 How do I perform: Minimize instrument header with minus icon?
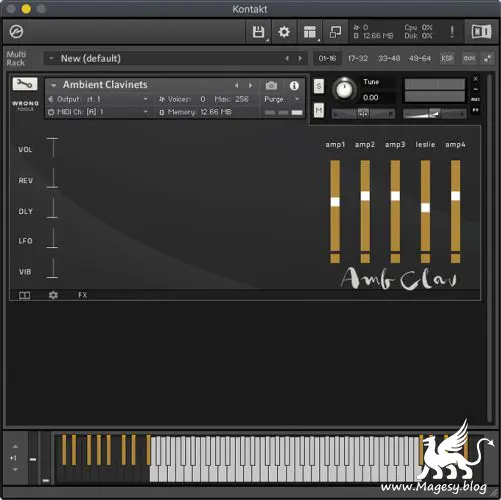476,89
